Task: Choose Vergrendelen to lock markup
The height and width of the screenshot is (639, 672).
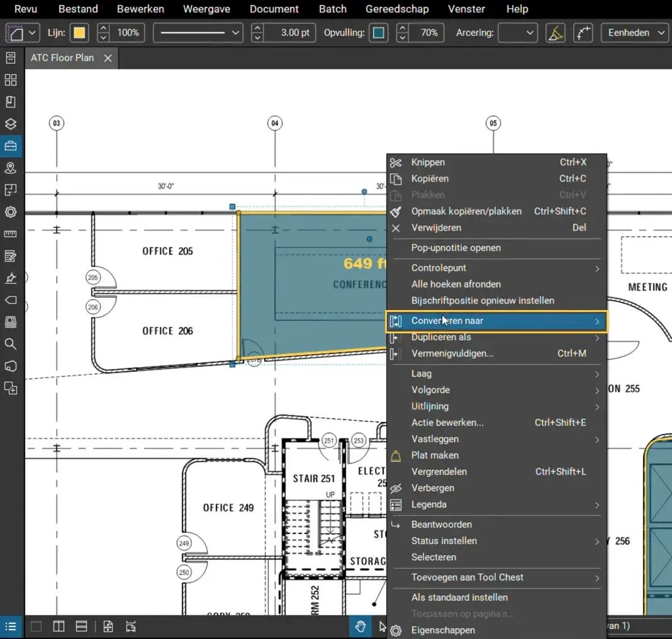Action: pos(496,472)
